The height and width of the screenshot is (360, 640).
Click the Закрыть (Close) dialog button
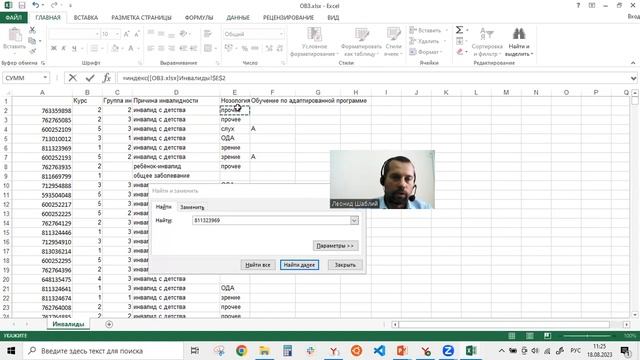[345, 265]
